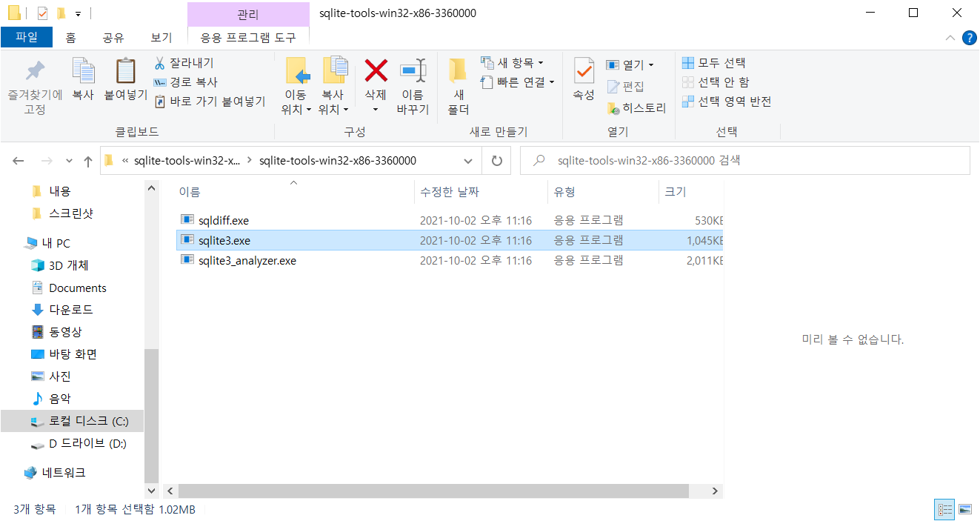Go up one folder level
Image resolution: width=980 pixels, height=521 pixels.
pyautogui.click(x=88, y=161)
